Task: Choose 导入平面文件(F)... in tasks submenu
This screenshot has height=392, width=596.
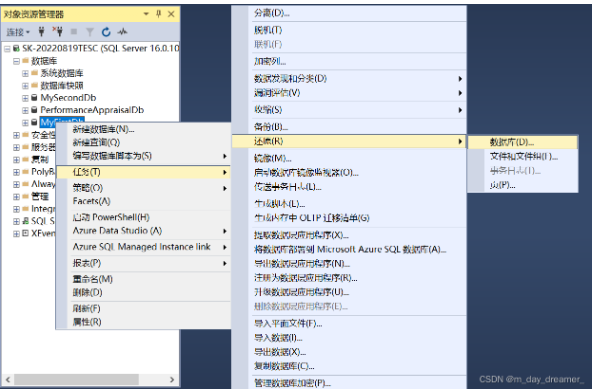Action: tap(349, 324)
